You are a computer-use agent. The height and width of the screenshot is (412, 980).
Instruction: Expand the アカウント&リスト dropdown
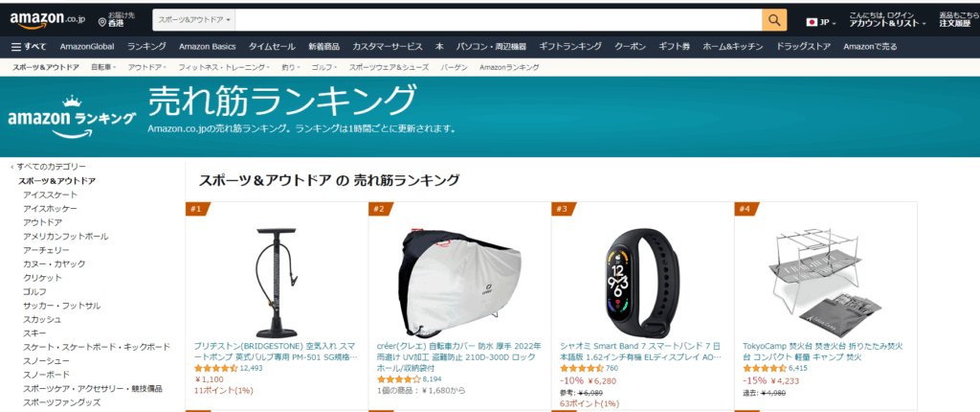(887, 23)
